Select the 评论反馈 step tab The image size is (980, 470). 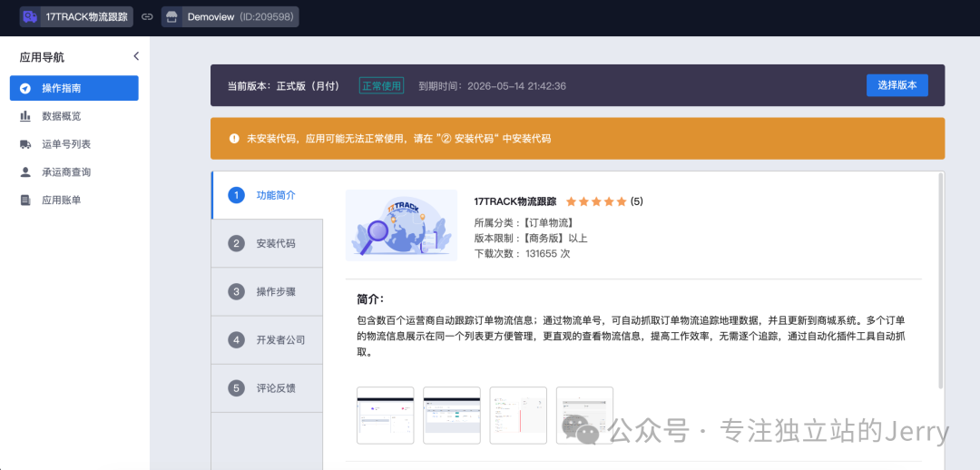tap(268, 388)
